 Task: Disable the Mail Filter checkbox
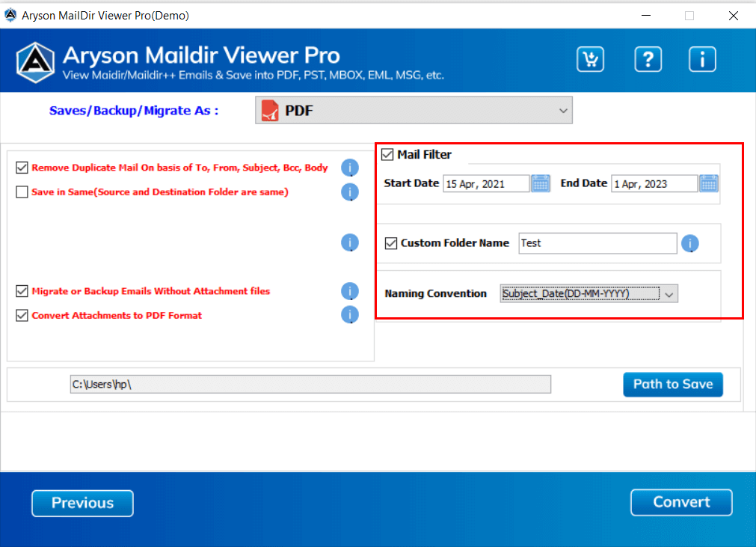[387, 154]
